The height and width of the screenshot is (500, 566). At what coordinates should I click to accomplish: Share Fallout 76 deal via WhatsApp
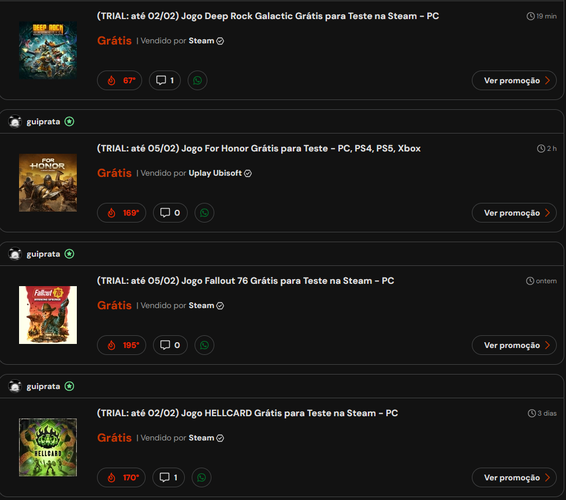click(x=204, y=345)
